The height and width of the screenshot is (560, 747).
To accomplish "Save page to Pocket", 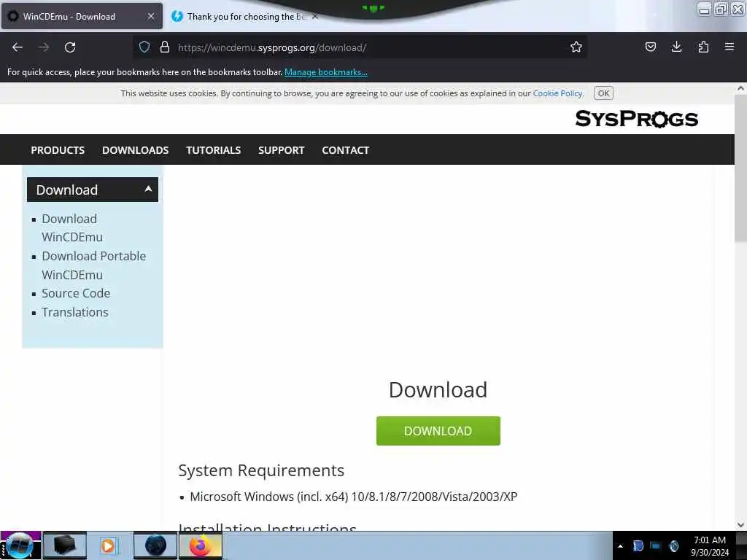I will point(650,47).
